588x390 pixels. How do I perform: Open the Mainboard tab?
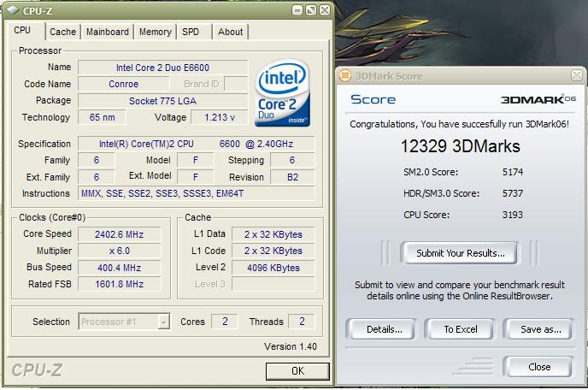coord(108,32)
